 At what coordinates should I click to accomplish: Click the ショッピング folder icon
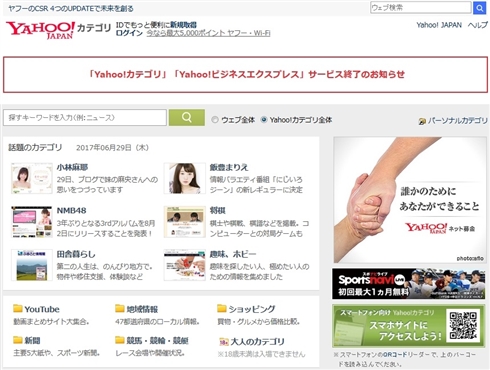coord(222,308)
